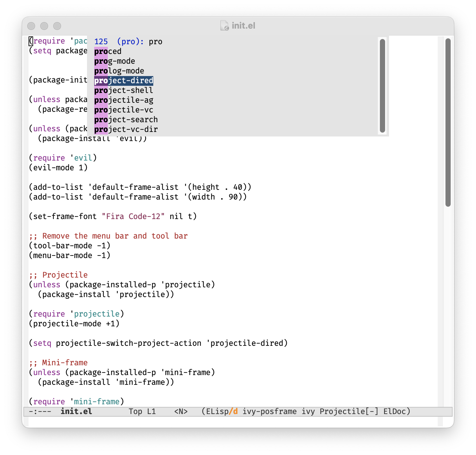Click the <N> evil state indicator
Viewport: 476px width, 455px height.
click(x=181, y=411)
